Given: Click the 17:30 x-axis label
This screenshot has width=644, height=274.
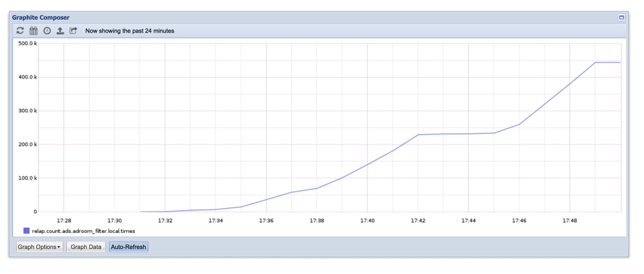Looking at the screenshot, I should [115, 220].
